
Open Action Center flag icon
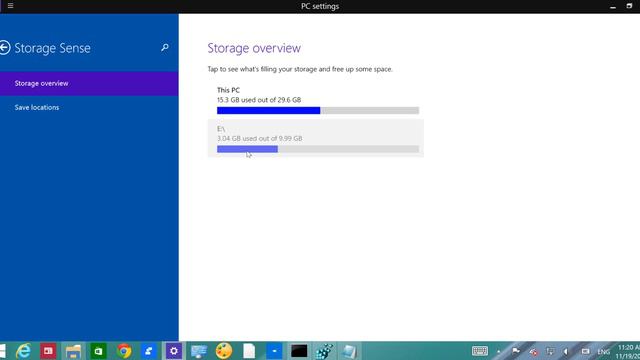(516, 351)
